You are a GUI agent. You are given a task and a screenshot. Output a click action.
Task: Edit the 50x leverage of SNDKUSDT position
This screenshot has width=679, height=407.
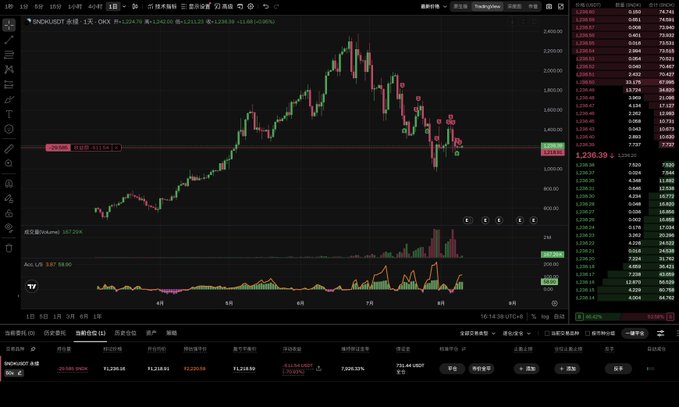tap(14, 373)
